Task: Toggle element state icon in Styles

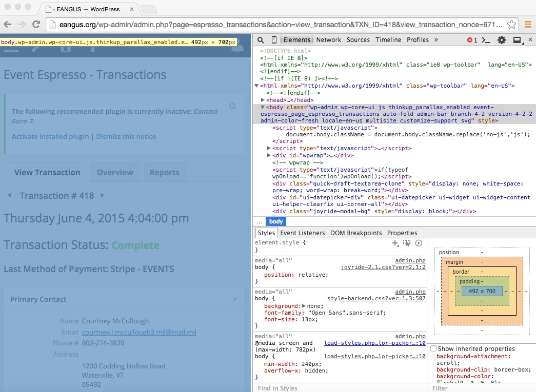Action: coord(406,243)
